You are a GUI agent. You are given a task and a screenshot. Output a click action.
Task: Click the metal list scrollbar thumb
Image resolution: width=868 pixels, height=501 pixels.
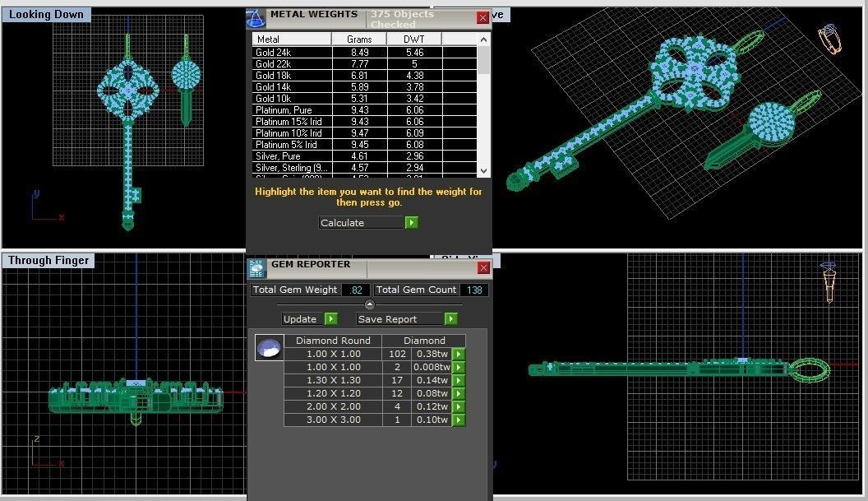[484, 60]
